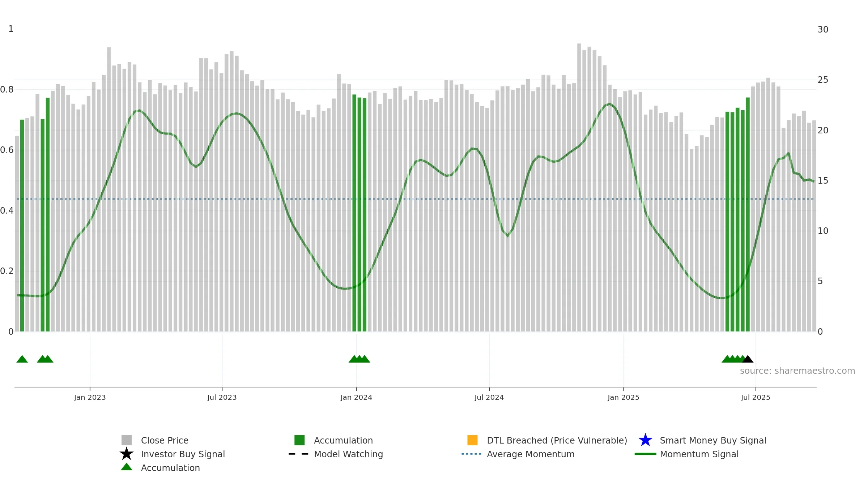Click the blue Smart Money Buy Signal star

(x=645, y=440)
